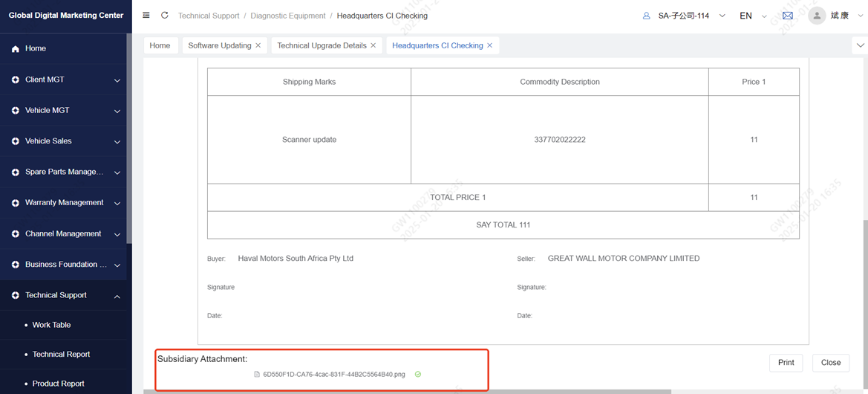Open the mail envelope icon

(x=788, y=16)
